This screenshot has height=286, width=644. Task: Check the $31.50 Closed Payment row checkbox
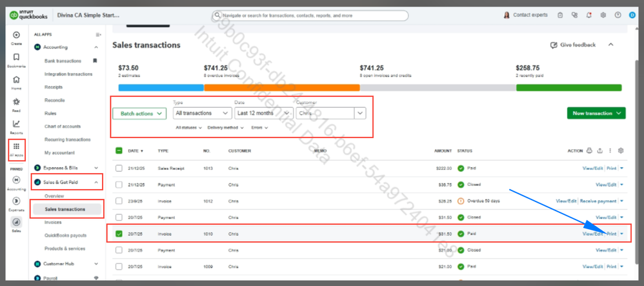click(x=119, y=217)
